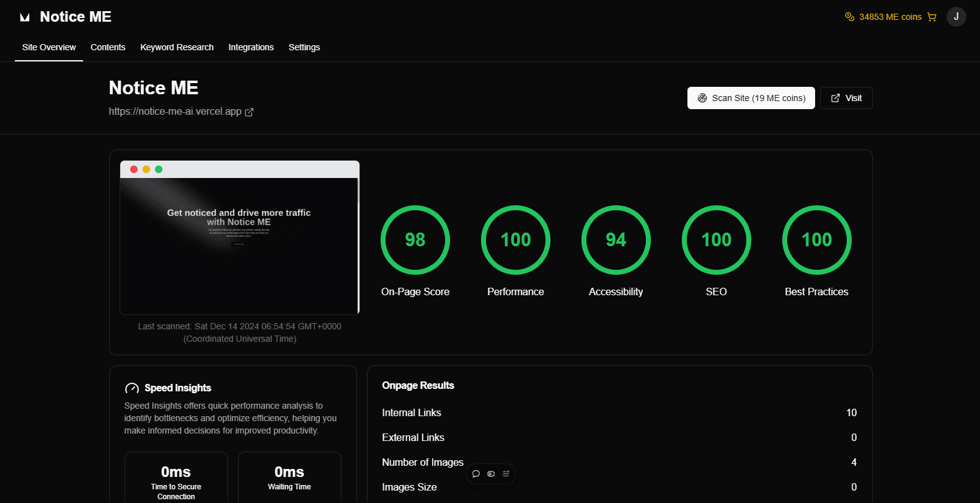Click the green dot in preview window
This screenshot has height=503, width=980.
click(159, 169)
